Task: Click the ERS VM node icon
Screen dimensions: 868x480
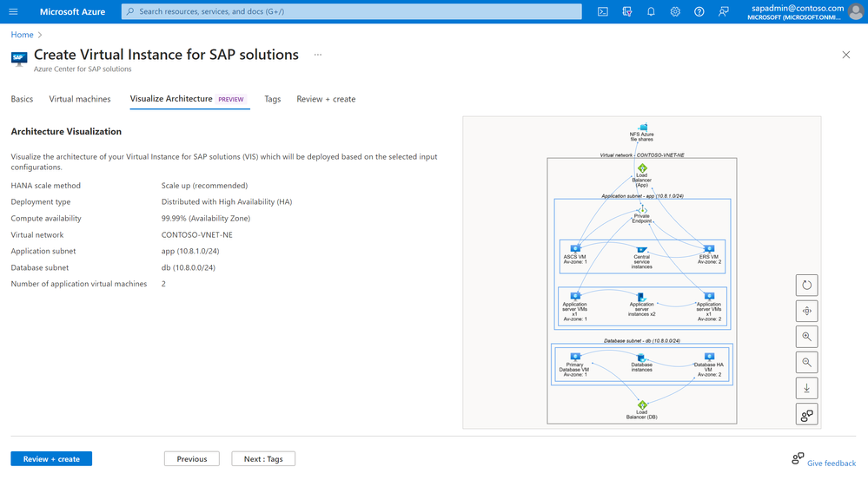Action: click(709, 249)
